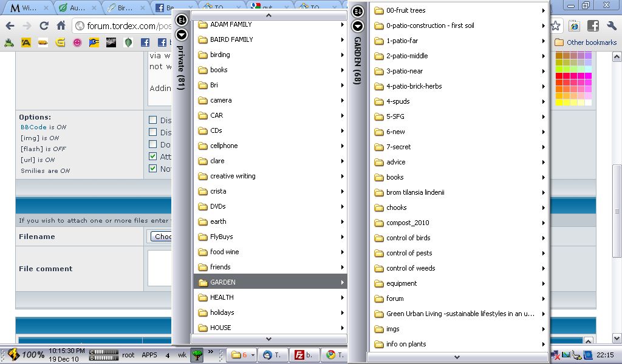Pick the pure red color swatch

(559, 76)
